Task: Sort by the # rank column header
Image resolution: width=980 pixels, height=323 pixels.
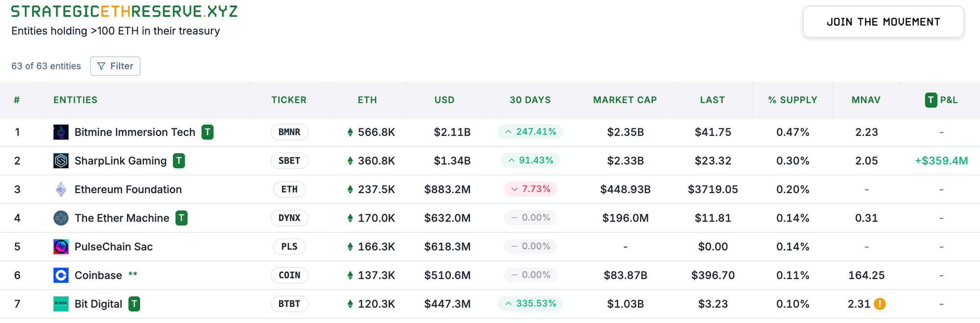Action: click(x=17, y=100)
